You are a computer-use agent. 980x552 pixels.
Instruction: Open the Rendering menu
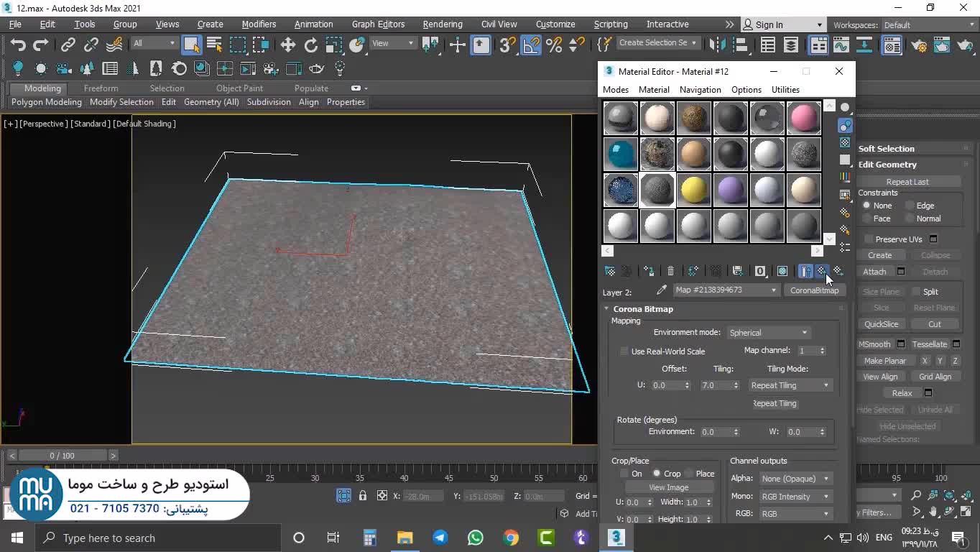point(442,24)
